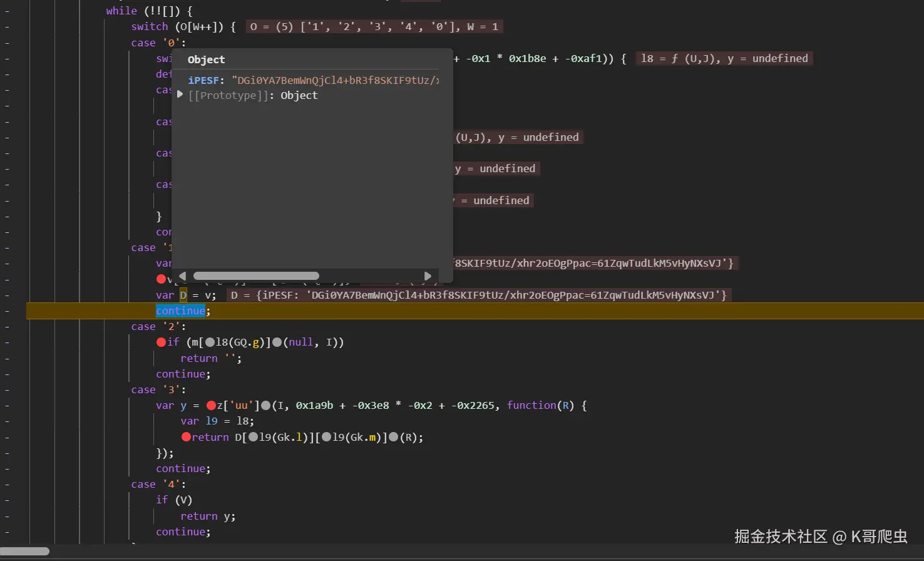Click the "Object" header of the hover popup

pyautogui.click(x=206, y=59)
